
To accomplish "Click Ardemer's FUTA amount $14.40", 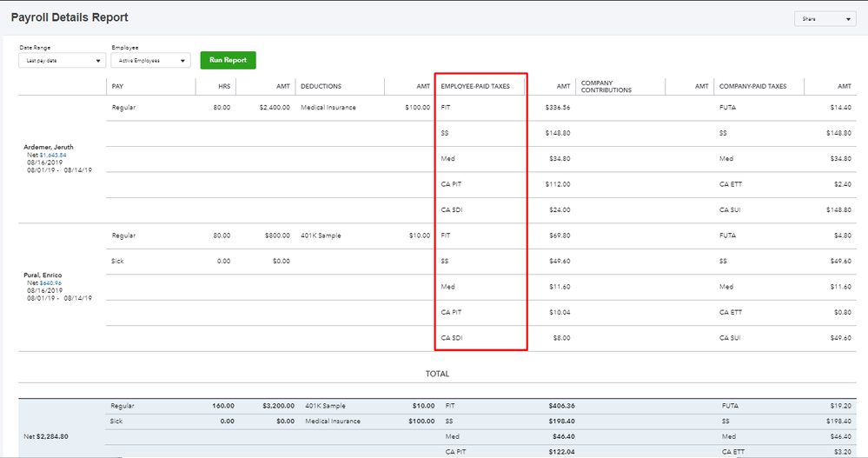I will [841, 108].
